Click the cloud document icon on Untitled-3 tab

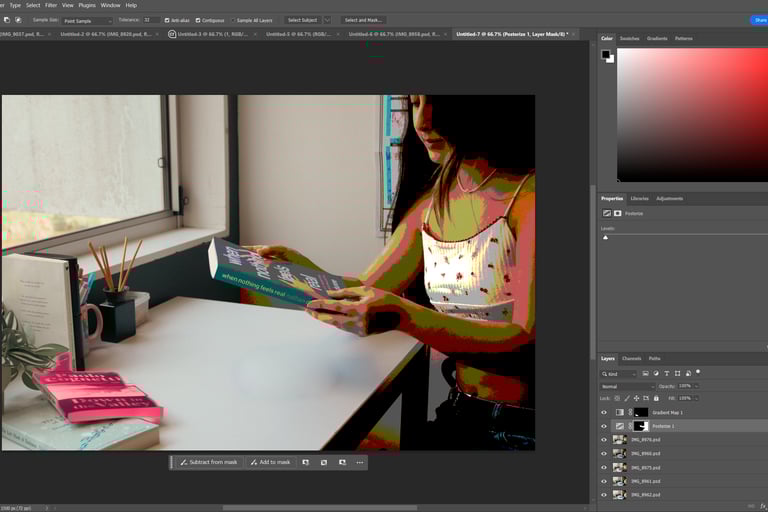click(x=172, y=34)
